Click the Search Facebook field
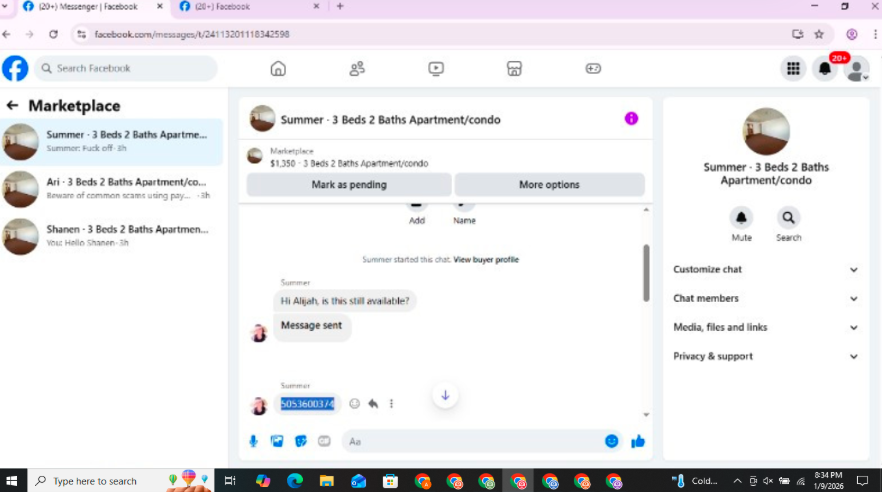 pyautogui.click(x=126, y=69)
